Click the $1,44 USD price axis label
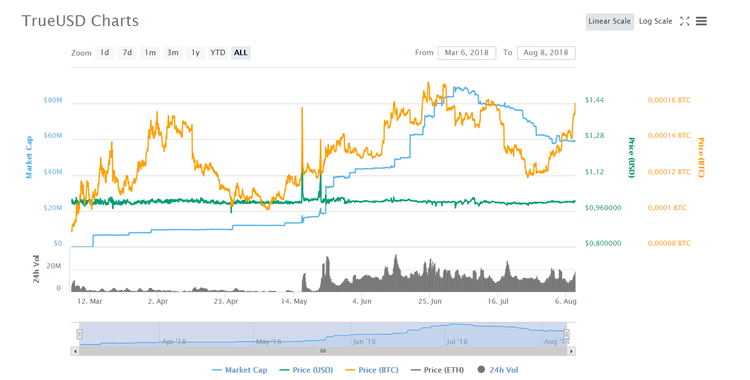This screenshot has width=750, height=380. (x=595, y=100)
